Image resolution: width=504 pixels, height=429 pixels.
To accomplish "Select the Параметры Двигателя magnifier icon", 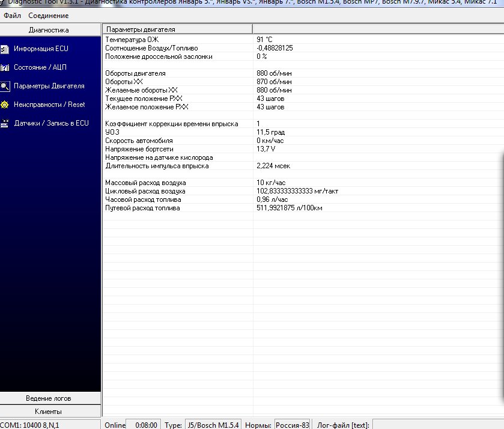I will [x=5, y=86].
